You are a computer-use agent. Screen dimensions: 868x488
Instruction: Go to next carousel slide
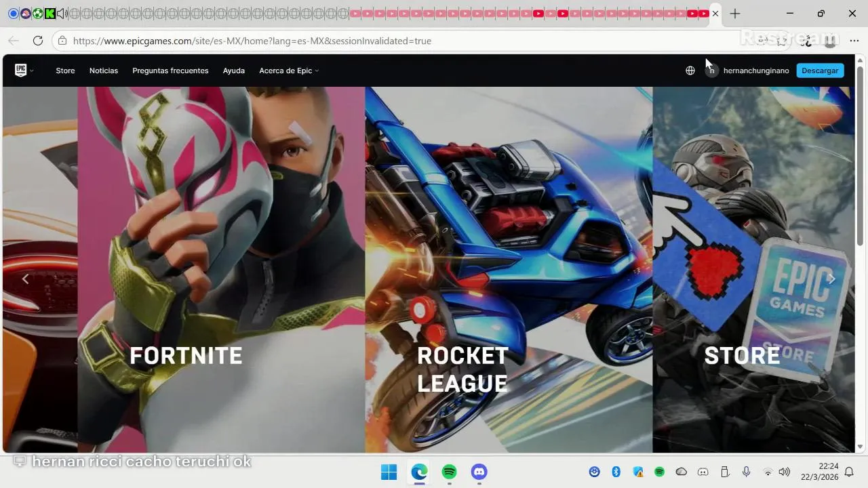pos(831,279)
